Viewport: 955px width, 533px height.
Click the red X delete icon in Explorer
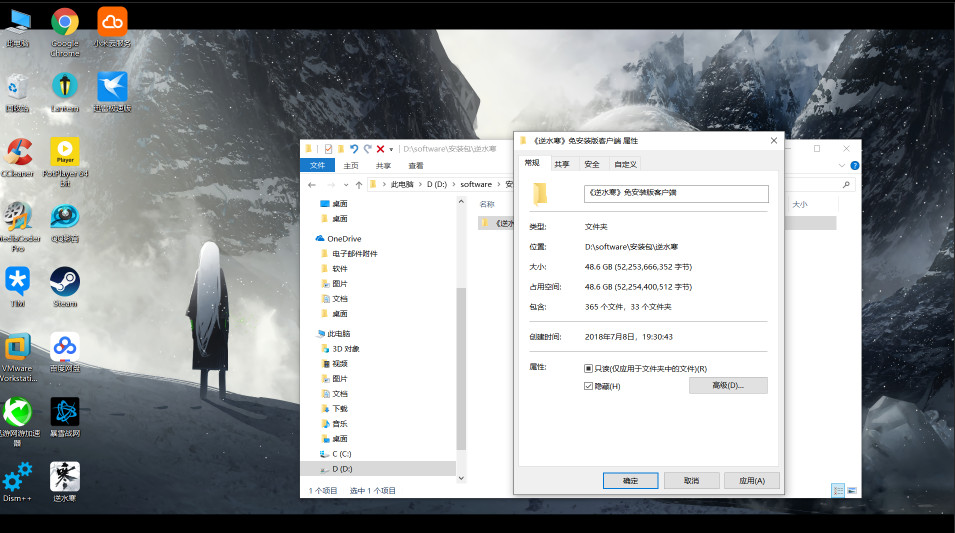[x=381, y=149]
